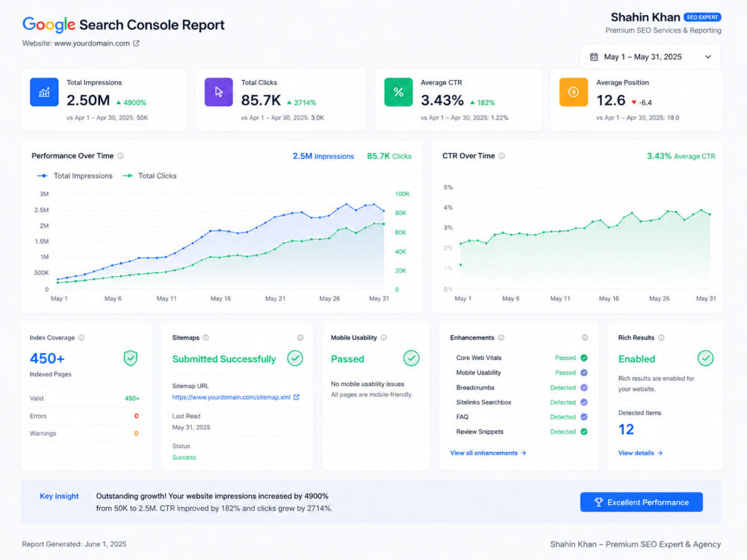The width and height of the screenshot is (747, 560).
Task: Expand the May 1 – May 31, 2025 date range chevron
Action: [708, 57]
